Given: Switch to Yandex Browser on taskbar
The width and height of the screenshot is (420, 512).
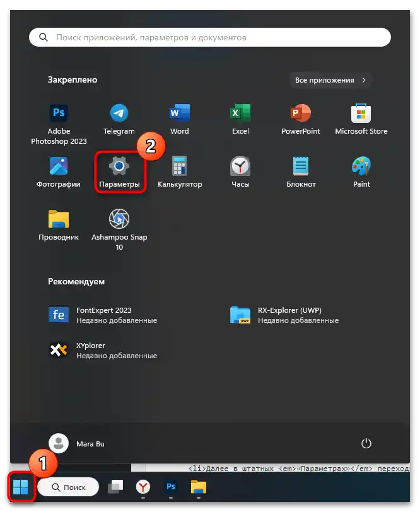Looking at the screenshot, I should 143,487.
